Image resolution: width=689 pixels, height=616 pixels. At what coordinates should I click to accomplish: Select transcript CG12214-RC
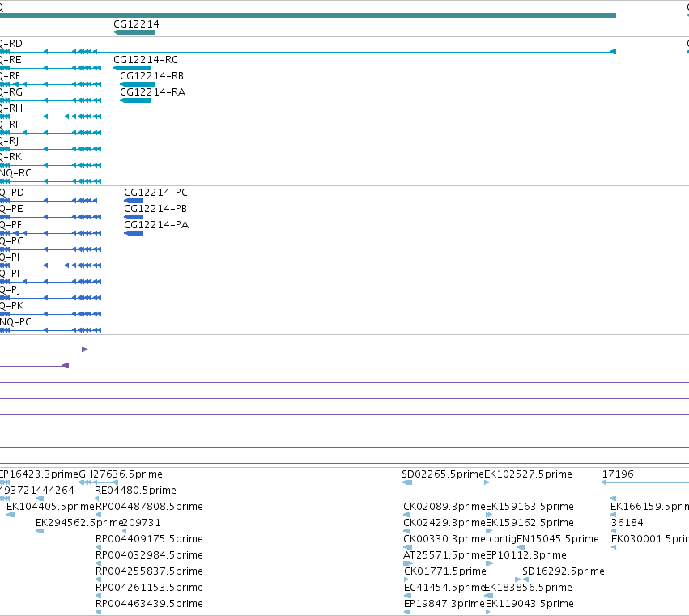click(x=146, y=60)
